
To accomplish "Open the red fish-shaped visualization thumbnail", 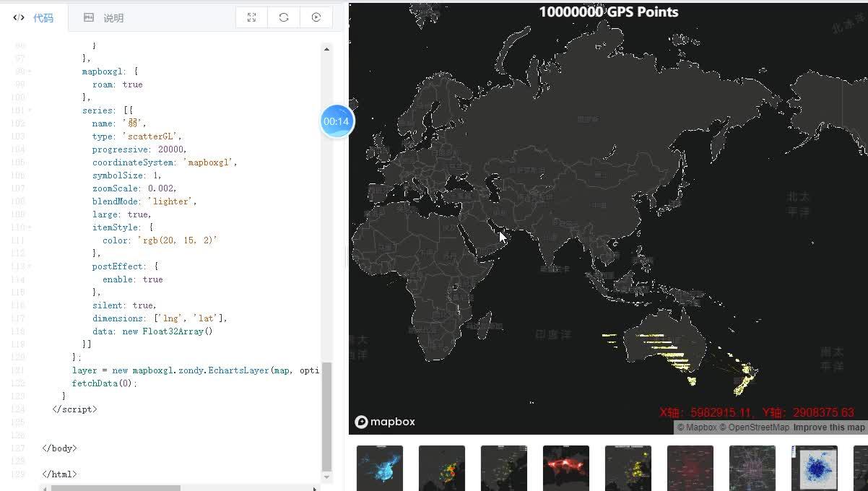I will coord(565,467).
